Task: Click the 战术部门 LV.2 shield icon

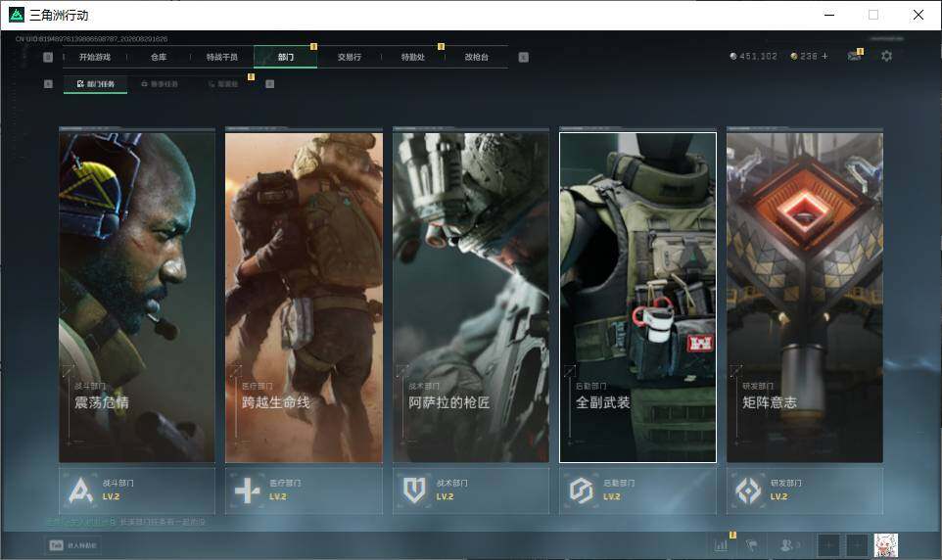Action: [x=414, y=490]
